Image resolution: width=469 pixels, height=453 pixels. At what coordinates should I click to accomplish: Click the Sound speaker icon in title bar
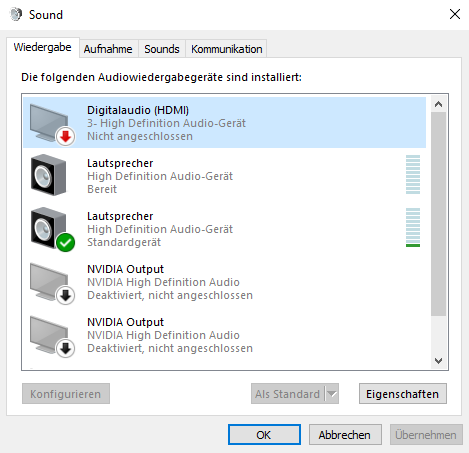pyautogui.click(x=16, y=14)
